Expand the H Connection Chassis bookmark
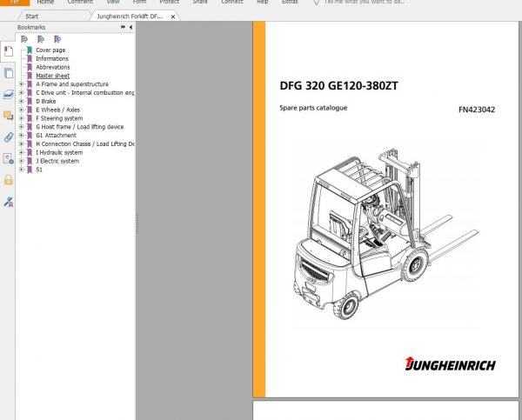522x420 pixels. pyautogui.click(x=21, y=143)
